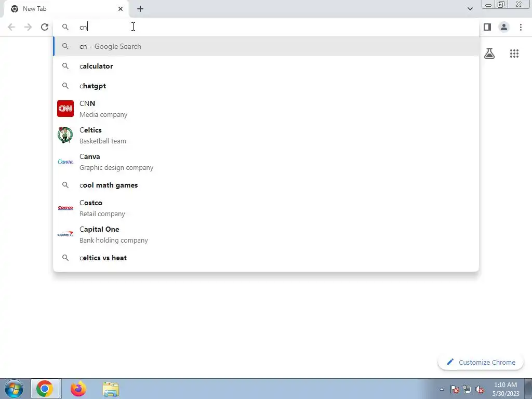Click magnifier icon beside 'celtics vs heat'

coord(65,258)
